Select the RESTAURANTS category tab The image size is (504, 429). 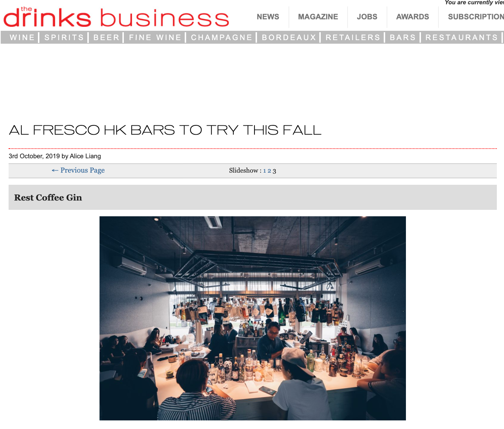tap(461, 37)
